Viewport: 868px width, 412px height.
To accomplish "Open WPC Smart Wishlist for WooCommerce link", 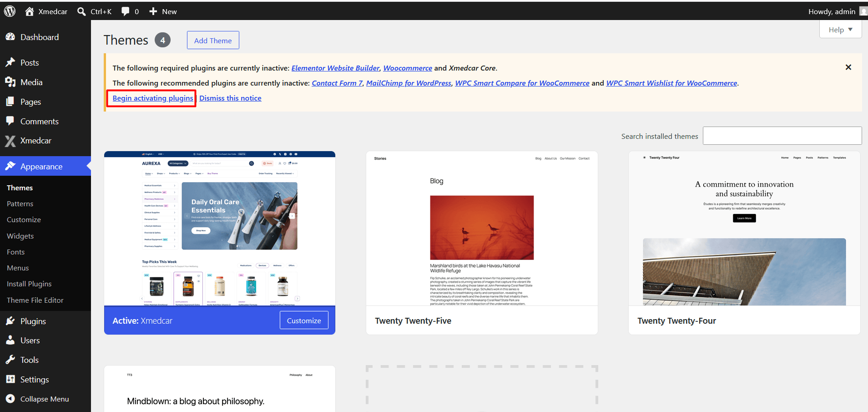I will (x=671, y=83).
